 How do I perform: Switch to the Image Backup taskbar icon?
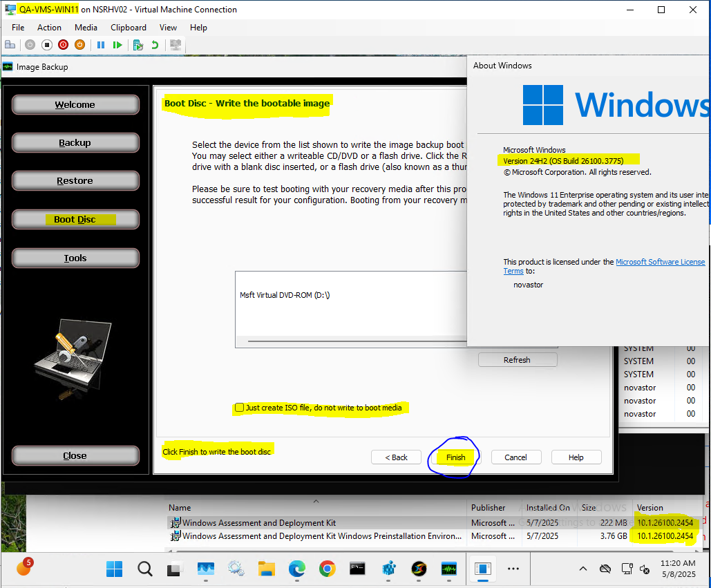pyautogui.click(x=449, y=569)
